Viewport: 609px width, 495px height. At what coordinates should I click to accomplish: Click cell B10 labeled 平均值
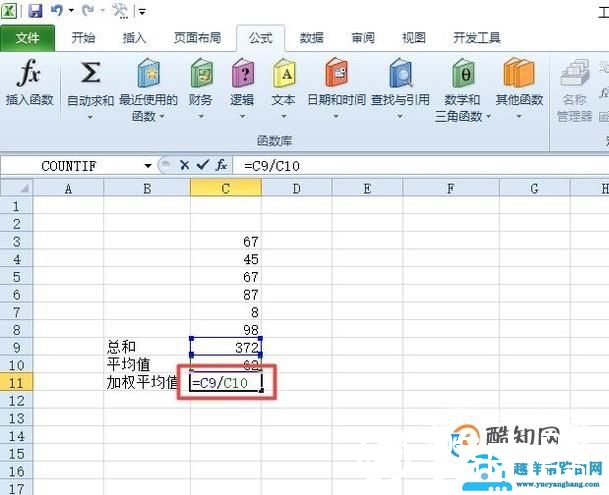pyautogui.click(x=147, y=365)
